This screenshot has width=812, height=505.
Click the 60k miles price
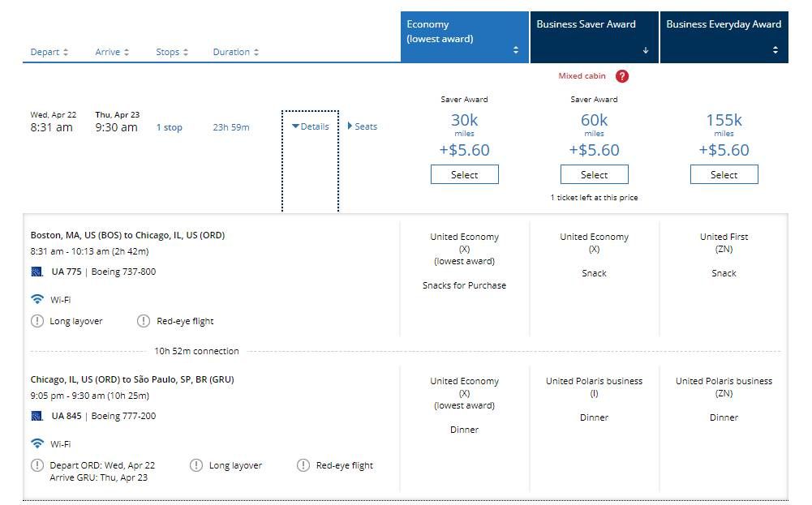coord(594,125)
